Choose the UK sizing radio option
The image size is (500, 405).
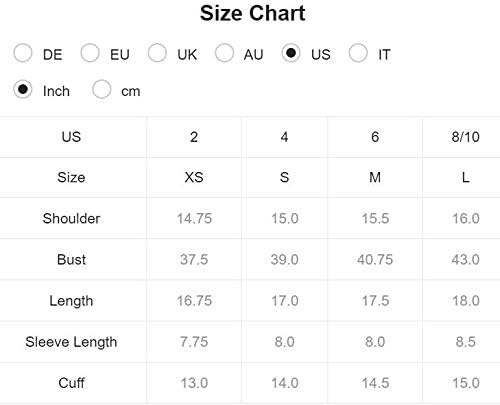[x=157, y=53]
